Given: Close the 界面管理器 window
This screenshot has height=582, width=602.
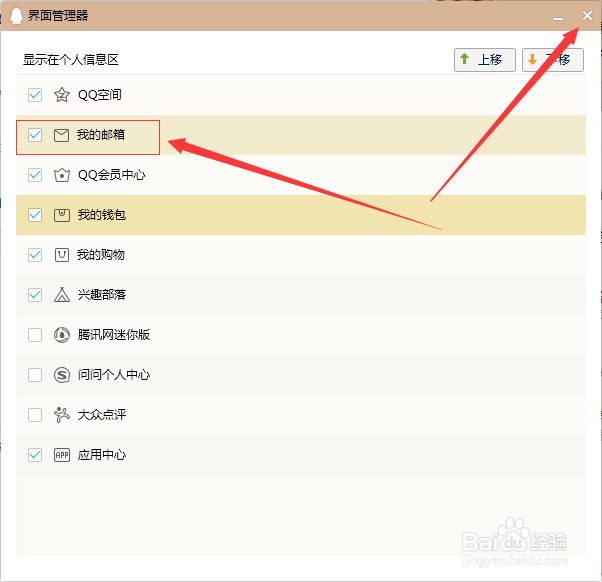Looking at the screenshot, I should [587, 16].
